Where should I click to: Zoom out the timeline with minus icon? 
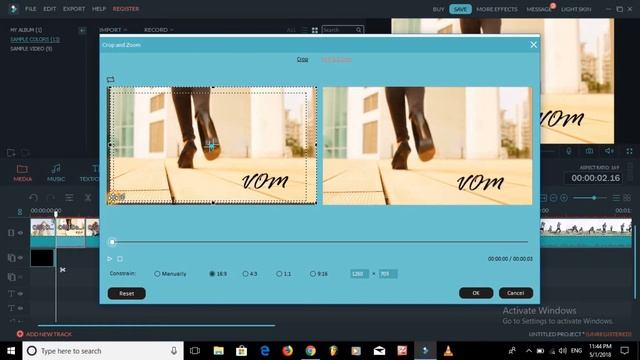(x=553, y=198)
